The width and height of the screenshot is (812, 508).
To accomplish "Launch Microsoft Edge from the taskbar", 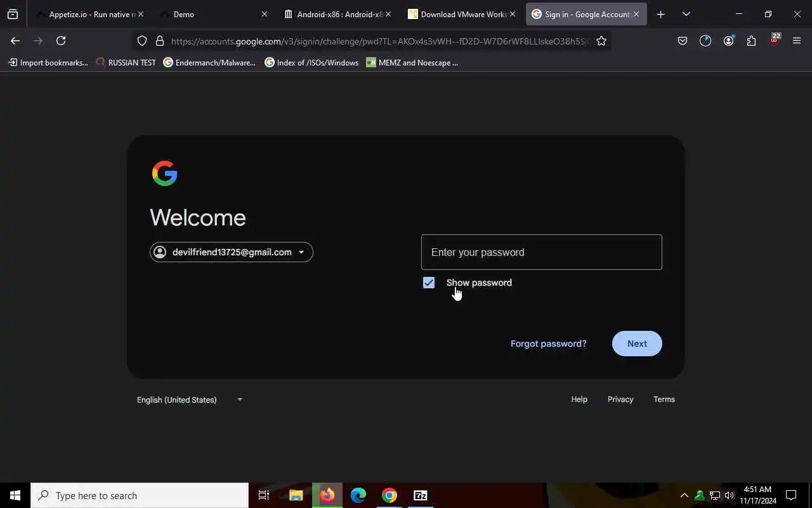I will 358,495.
